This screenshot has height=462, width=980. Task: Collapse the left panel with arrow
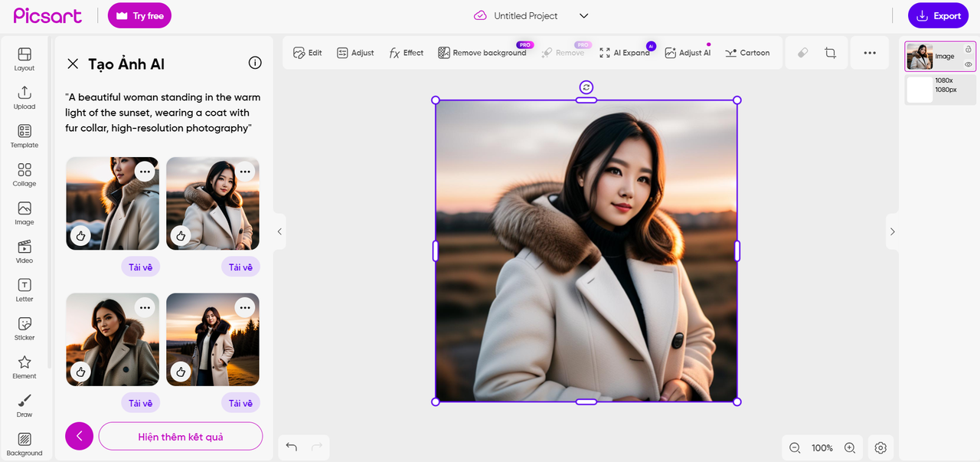(x=279, y=231)
